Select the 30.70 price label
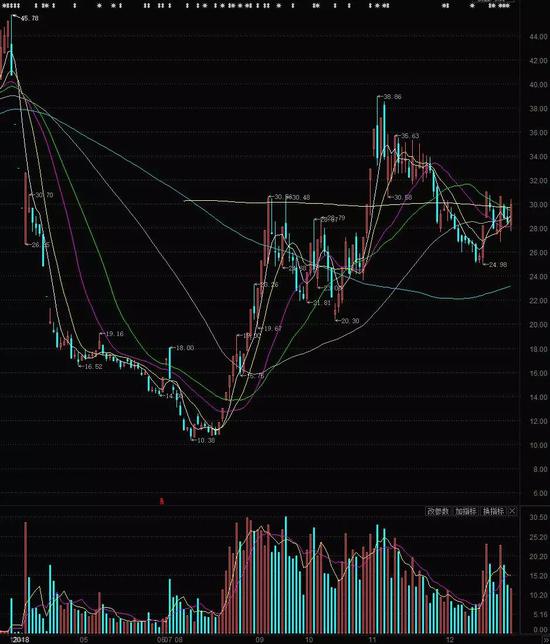This screenshot has width=550, height=644. (44, 195)
